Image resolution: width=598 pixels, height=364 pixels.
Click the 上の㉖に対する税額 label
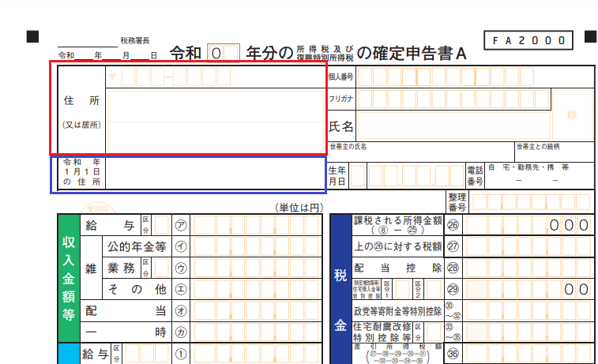pyautogui.click(x=398, y=246)
